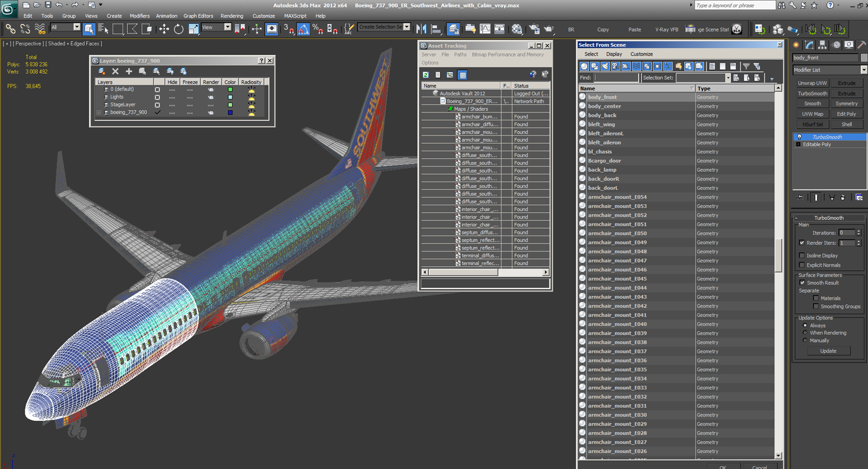The image size is (868, 469).
Task: Enable the Explicit Normals checkbox
Action: [x=802, y=265]
